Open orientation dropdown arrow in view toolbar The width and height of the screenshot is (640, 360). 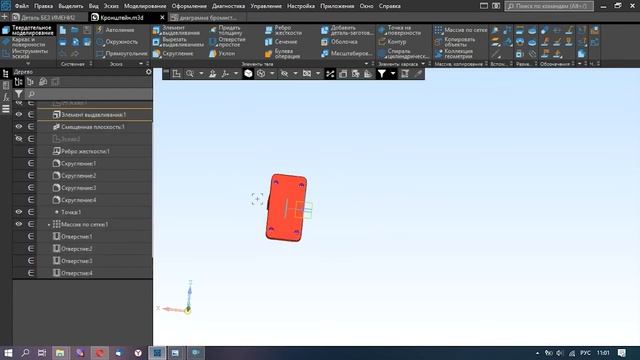point(236,73)
